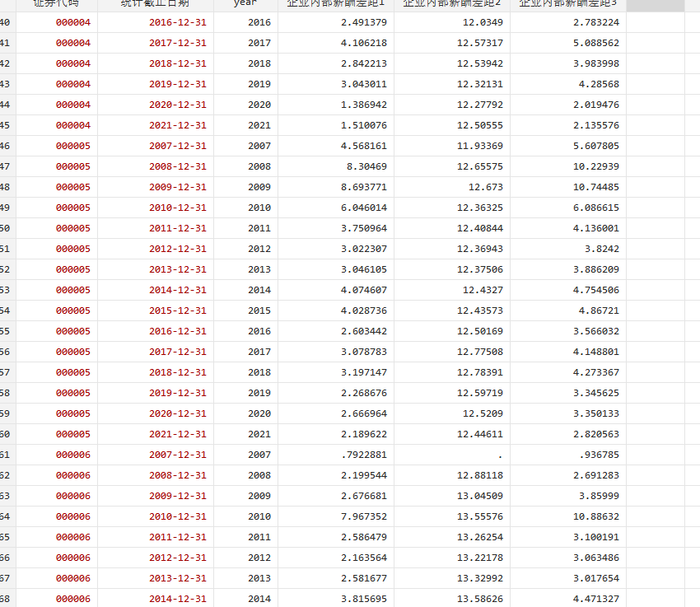Click cell with 10.88632
The image size is (700, 607).
[x=568, y=516]
